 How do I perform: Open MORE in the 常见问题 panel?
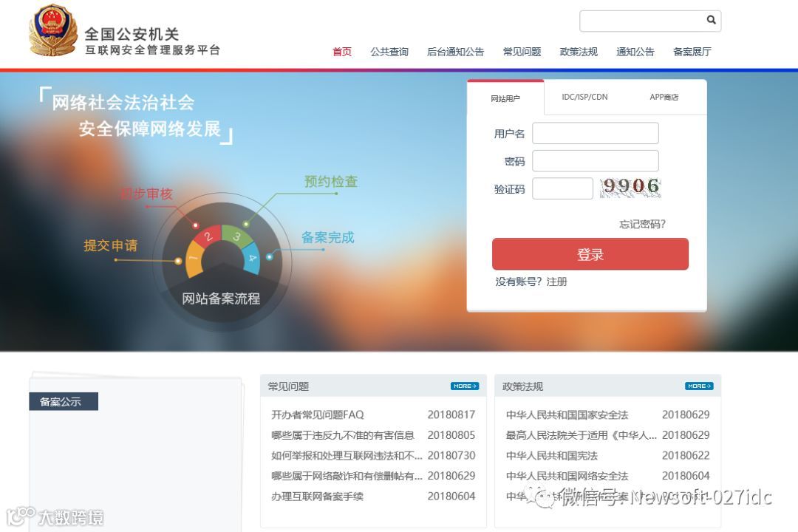tap(465, 386)
